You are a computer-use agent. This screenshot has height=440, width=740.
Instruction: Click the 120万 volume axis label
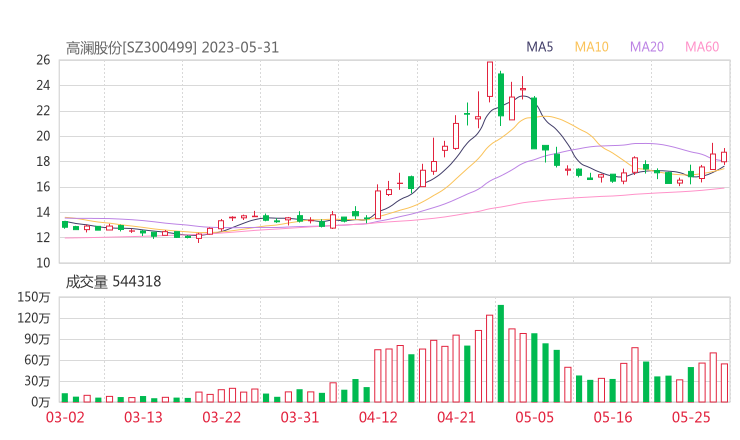click(34, 318)
